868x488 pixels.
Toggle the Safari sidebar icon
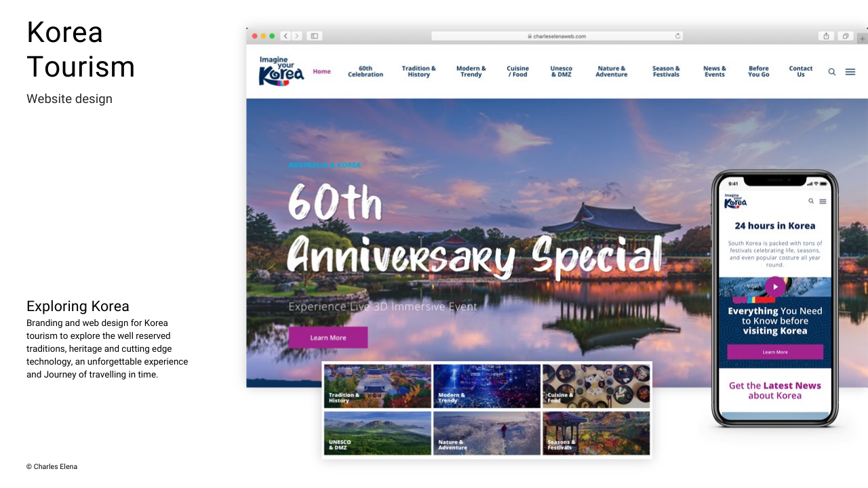(x=314, y=36)
